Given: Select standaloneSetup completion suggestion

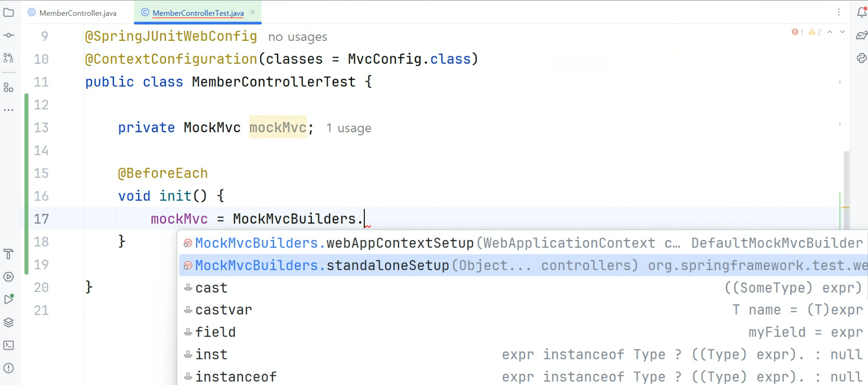Looking at the screenshot, I should click(x=524, y=266).
